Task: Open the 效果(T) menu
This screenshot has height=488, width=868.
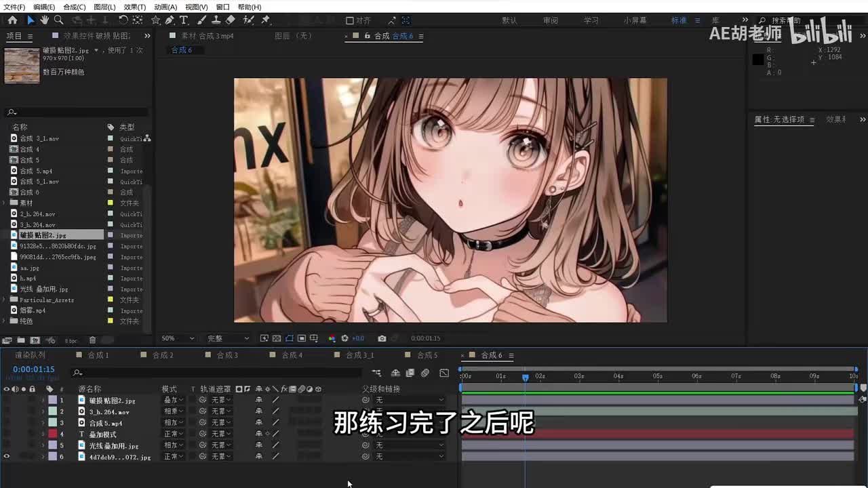Action: click(x=135, y=7)
